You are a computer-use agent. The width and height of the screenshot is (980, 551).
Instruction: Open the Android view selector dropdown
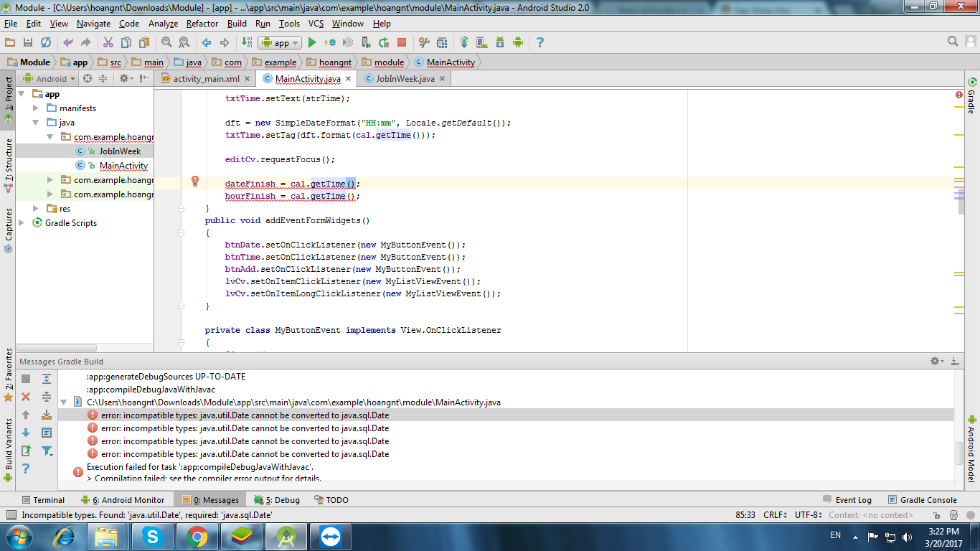point(49,80)
